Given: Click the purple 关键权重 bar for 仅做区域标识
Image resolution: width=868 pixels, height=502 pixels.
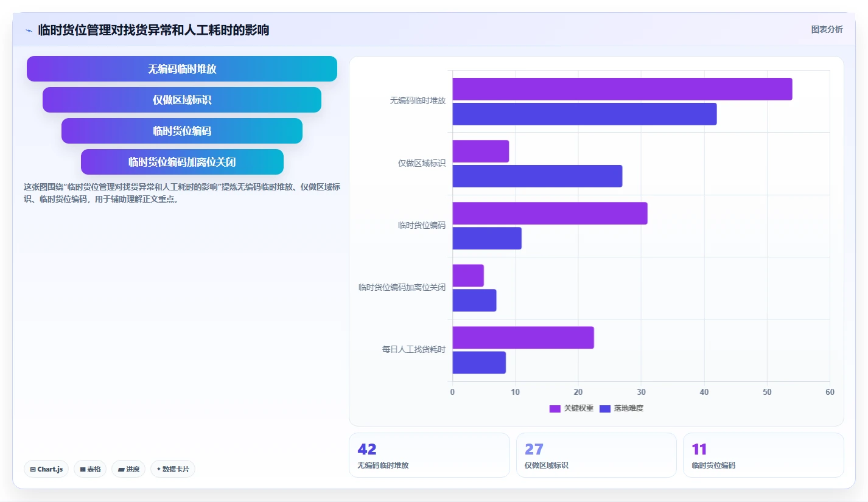Looking at the screenshot, I should pyautogui.click(x=480, y=152).
